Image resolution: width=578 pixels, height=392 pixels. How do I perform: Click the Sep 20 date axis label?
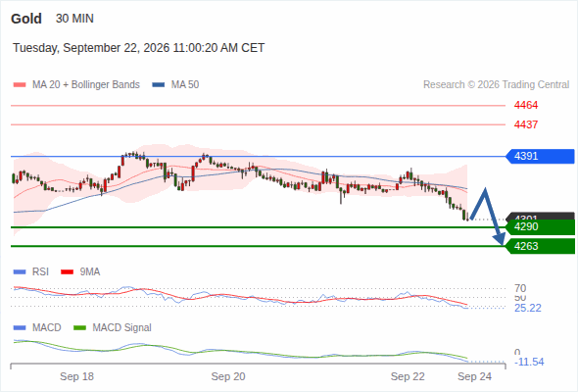228,376
